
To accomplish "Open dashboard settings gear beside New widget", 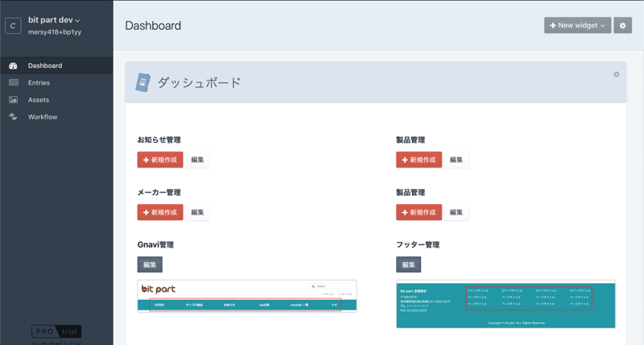I will [622, 26].
